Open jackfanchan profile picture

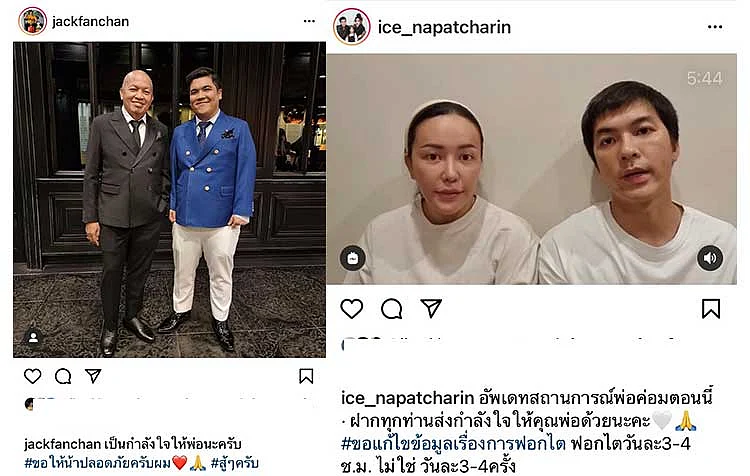[32, 21]
